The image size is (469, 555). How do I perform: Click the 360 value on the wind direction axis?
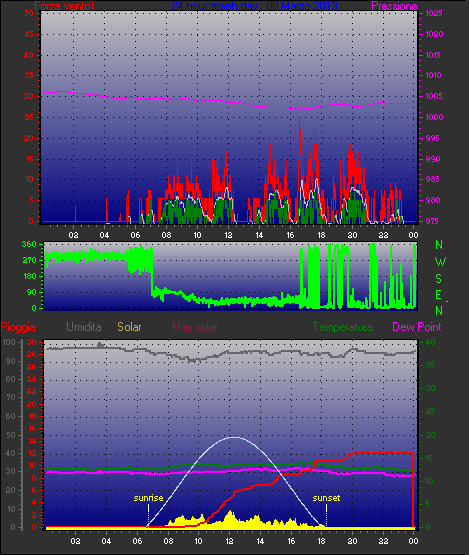[29, 244]
